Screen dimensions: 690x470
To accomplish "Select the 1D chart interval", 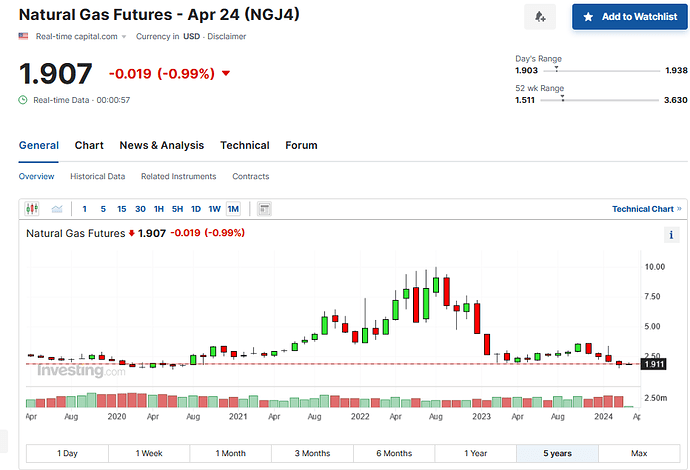I will [x=196, y=209].
